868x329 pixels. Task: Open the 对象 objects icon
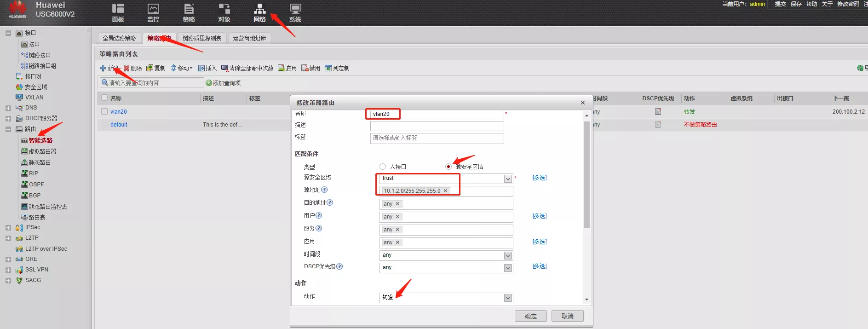click(x=224, y=9)
